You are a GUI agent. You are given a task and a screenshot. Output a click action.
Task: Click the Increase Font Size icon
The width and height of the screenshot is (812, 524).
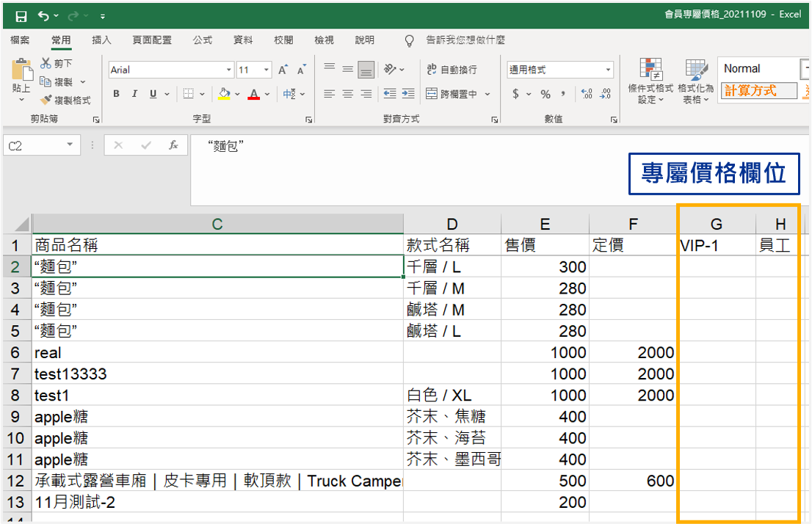point(283,70)
